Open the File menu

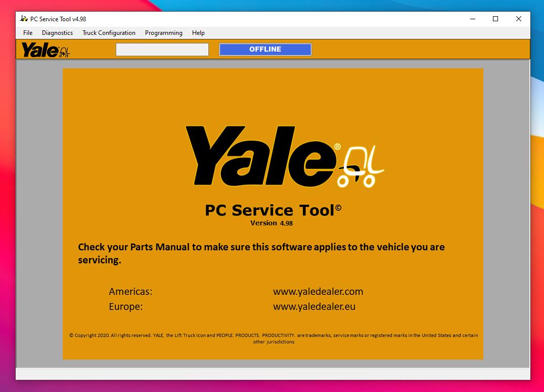click(27, 33)
